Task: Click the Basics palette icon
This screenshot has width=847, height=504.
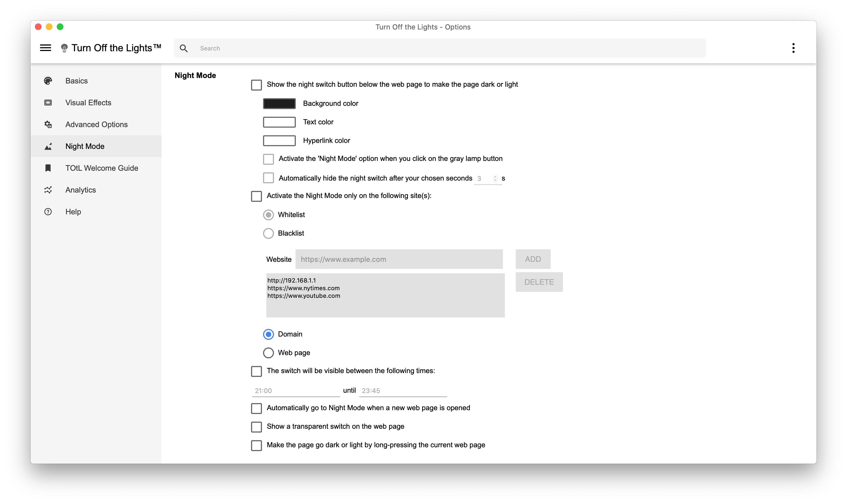Action: [x=48, y=81]
